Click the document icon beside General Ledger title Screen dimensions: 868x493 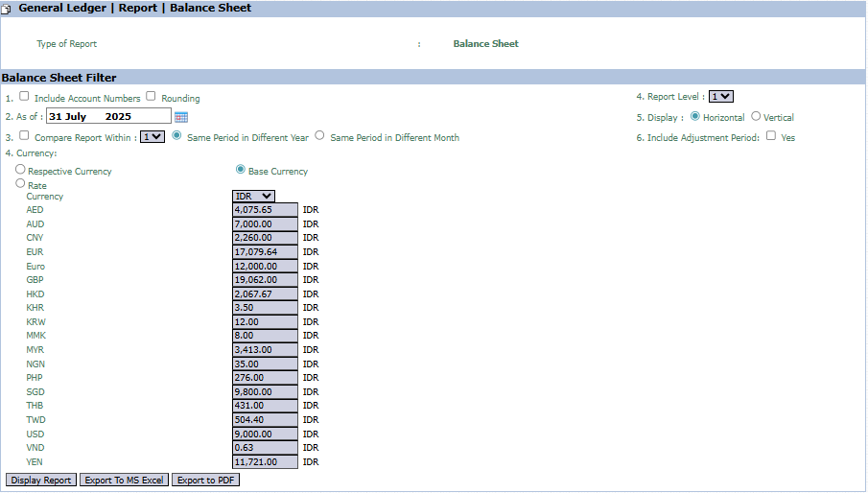[7, 8]
